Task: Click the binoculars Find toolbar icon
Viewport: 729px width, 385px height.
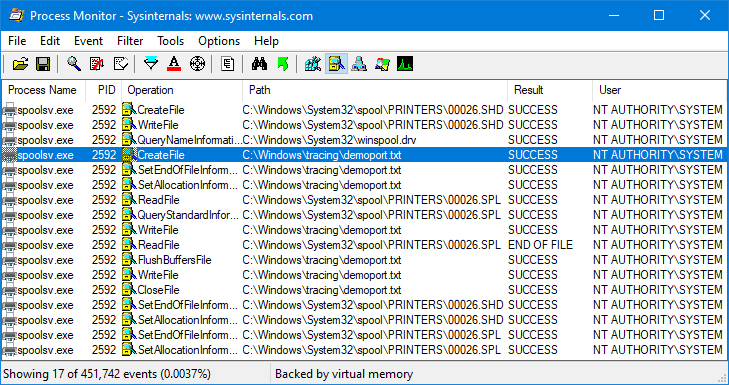Action: pos(259,64)
